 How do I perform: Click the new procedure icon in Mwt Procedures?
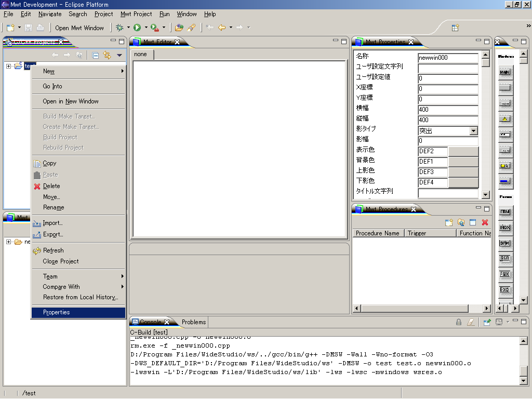pyautogui.click(x=449, y=222)
